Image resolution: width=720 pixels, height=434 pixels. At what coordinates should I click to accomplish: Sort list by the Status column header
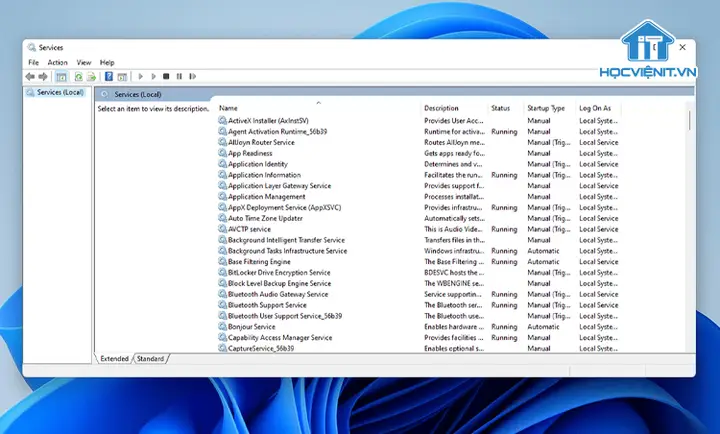(x=501, y=108)
